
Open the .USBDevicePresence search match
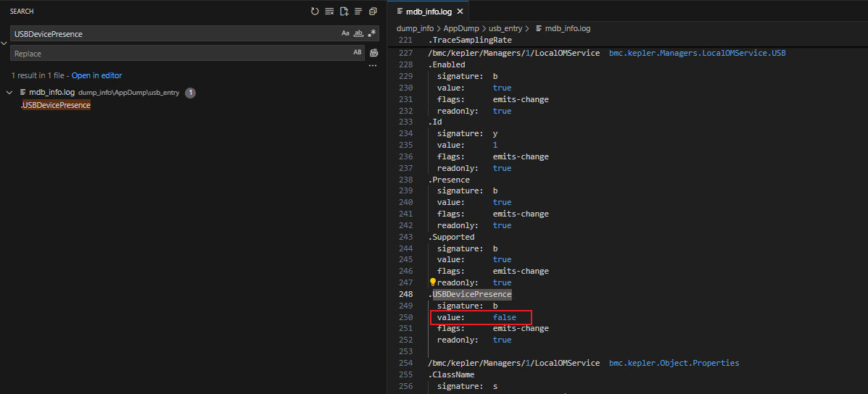click(x=56, y=105)
